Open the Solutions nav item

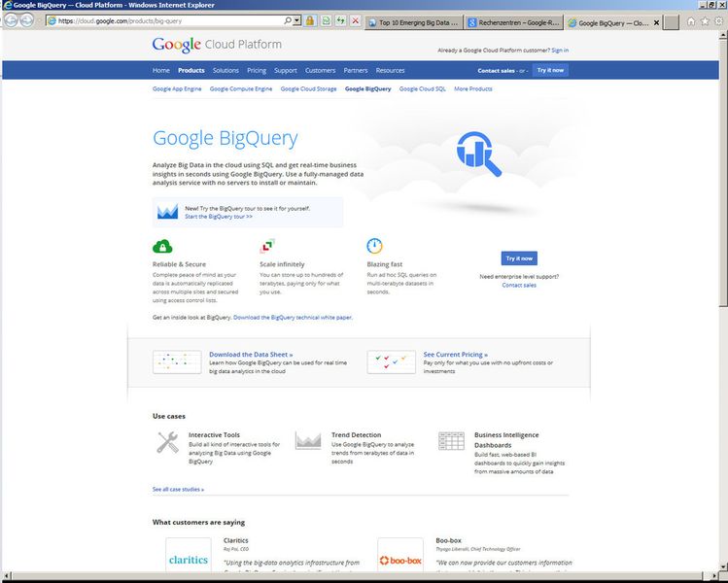click(x=225, y=71)
